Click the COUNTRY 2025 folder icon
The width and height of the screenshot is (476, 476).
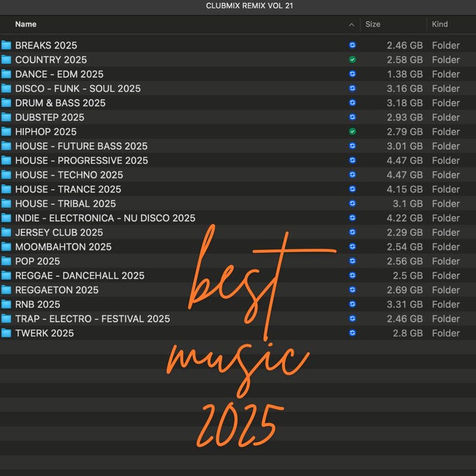6,59
